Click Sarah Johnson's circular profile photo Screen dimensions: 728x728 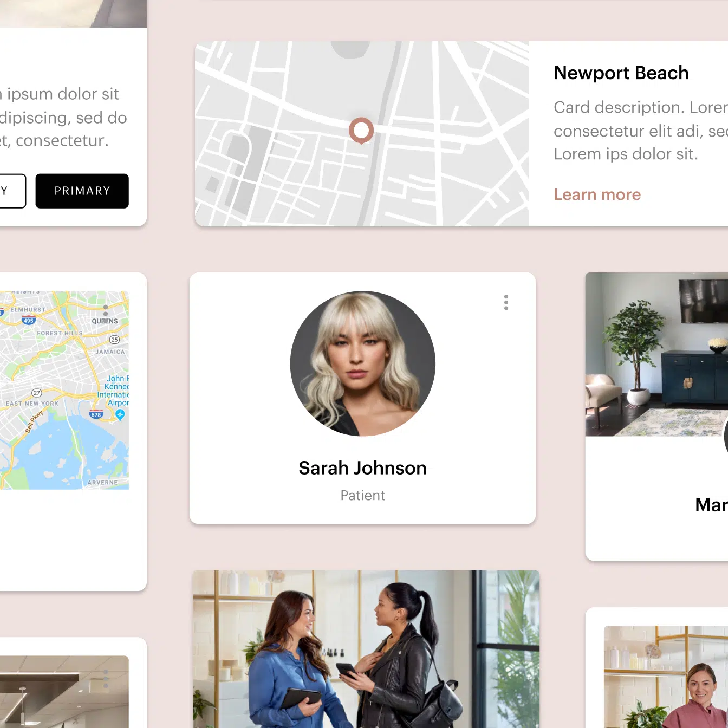pos(362,363)
